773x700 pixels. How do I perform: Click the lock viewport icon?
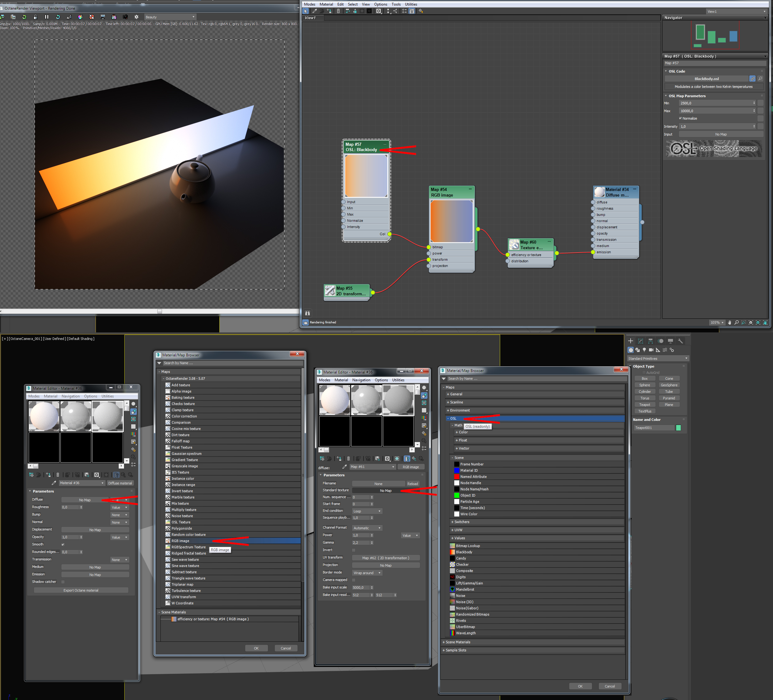coord(35,17)
